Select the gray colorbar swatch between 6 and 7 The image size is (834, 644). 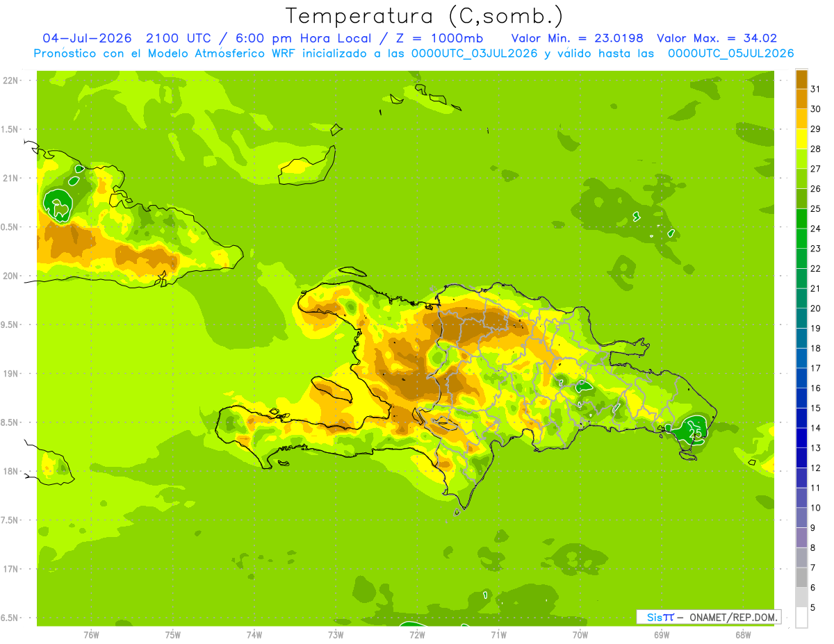coord(801,577)
